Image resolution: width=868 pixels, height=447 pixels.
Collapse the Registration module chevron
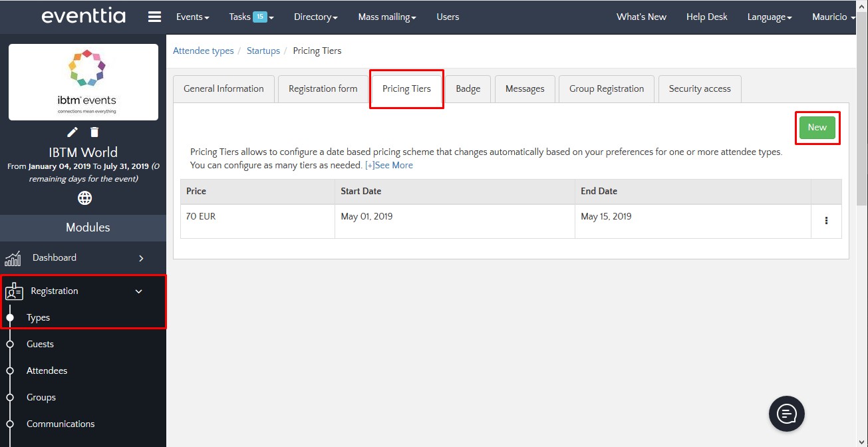click(139, 291)
